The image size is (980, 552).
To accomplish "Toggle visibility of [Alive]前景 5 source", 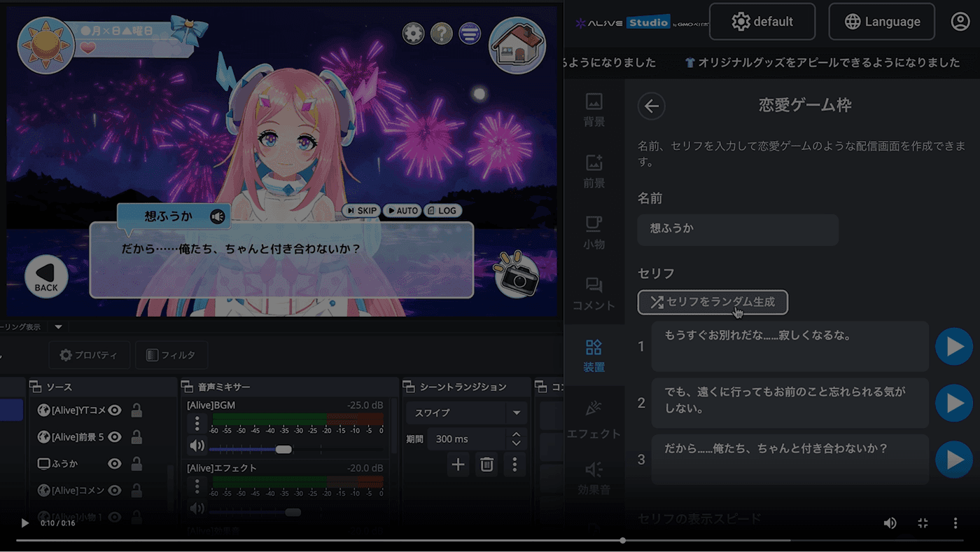I will point(115,437).
